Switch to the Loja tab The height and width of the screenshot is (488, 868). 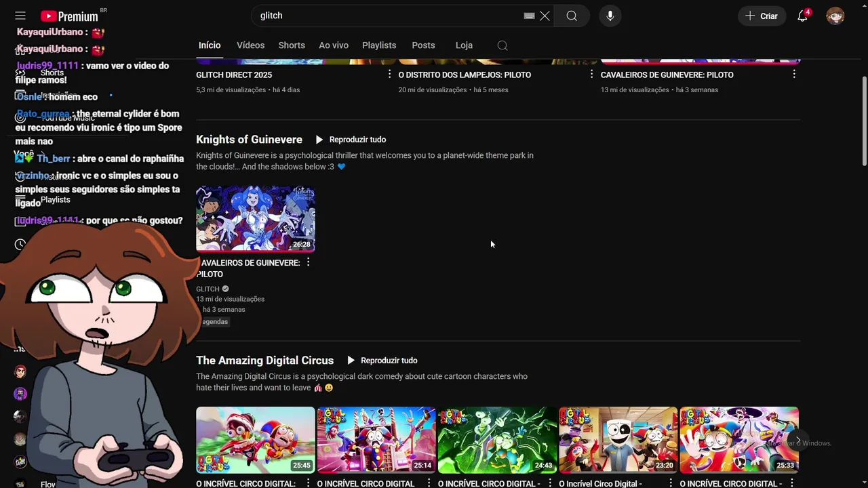point(464,45)
